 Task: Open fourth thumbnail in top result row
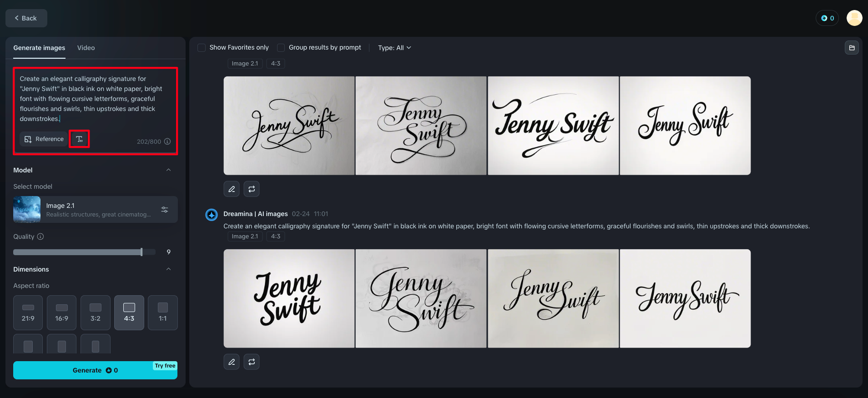click(685, 126)
